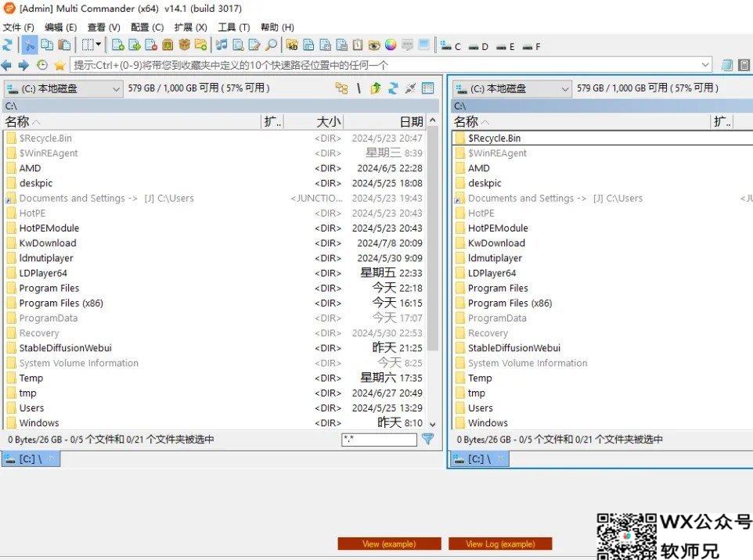
Task: Click the music note audio tools icon
Action: (222, 45)
